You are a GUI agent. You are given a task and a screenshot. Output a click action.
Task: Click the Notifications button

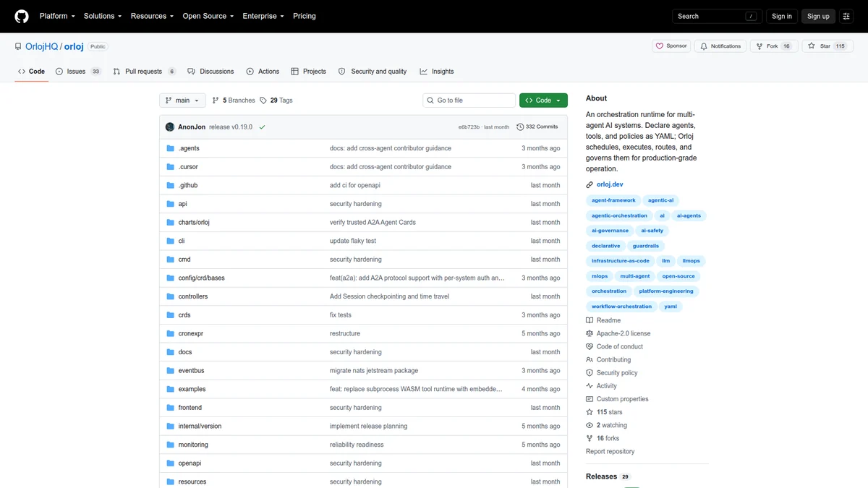coord(721,46)
